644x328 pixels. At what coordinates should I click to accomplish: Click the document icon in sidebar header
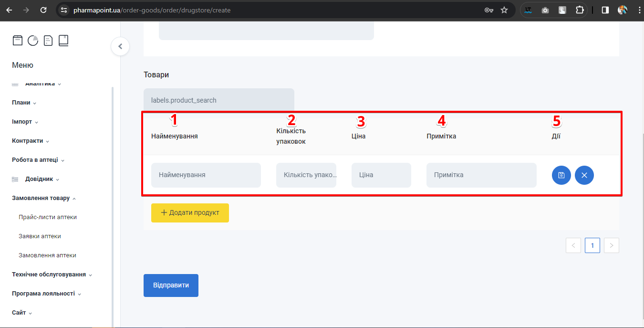[x=48, y=41]
